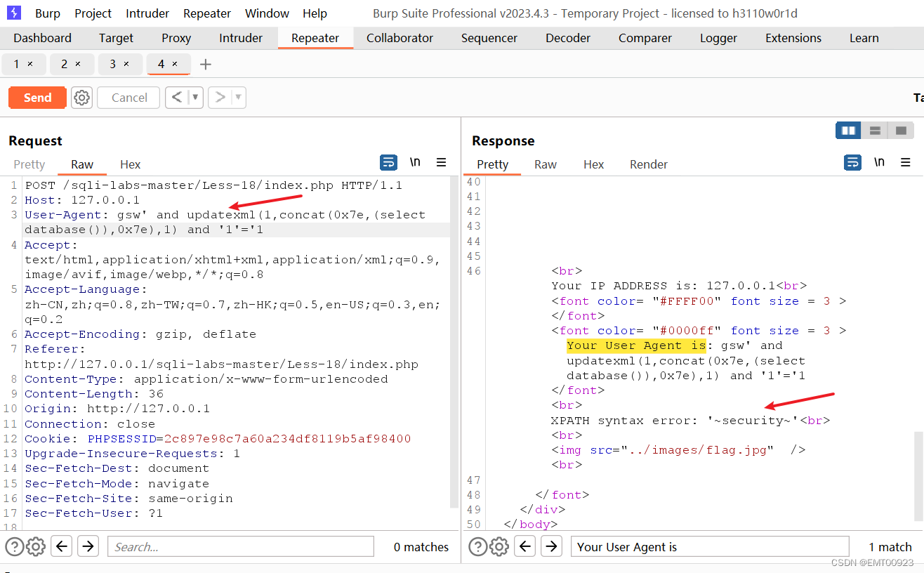924x573 pixels.
Task: Switch to the Extensions tab
Action: click(793, 38)
